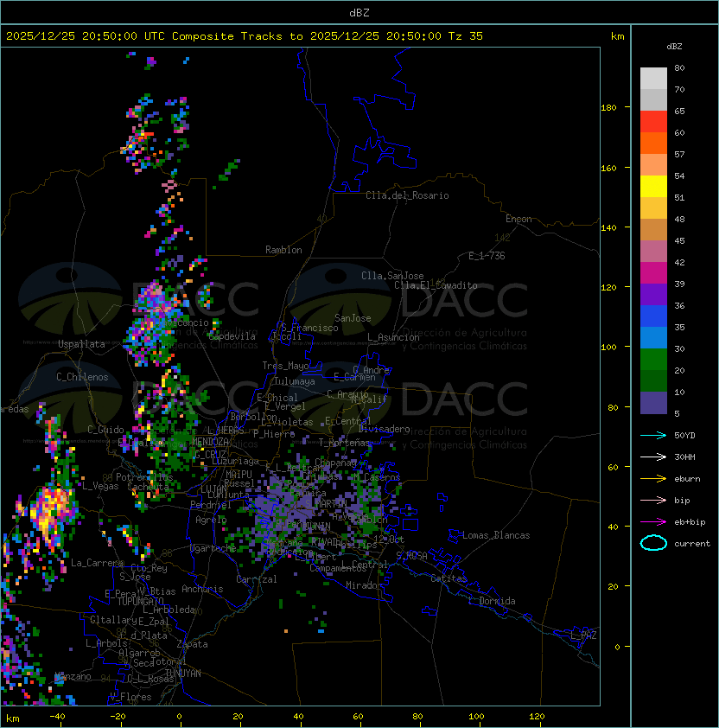Click the dBZ heading above the color legend
The width and height of the screenshot is (719, 728).
point(674,47)
